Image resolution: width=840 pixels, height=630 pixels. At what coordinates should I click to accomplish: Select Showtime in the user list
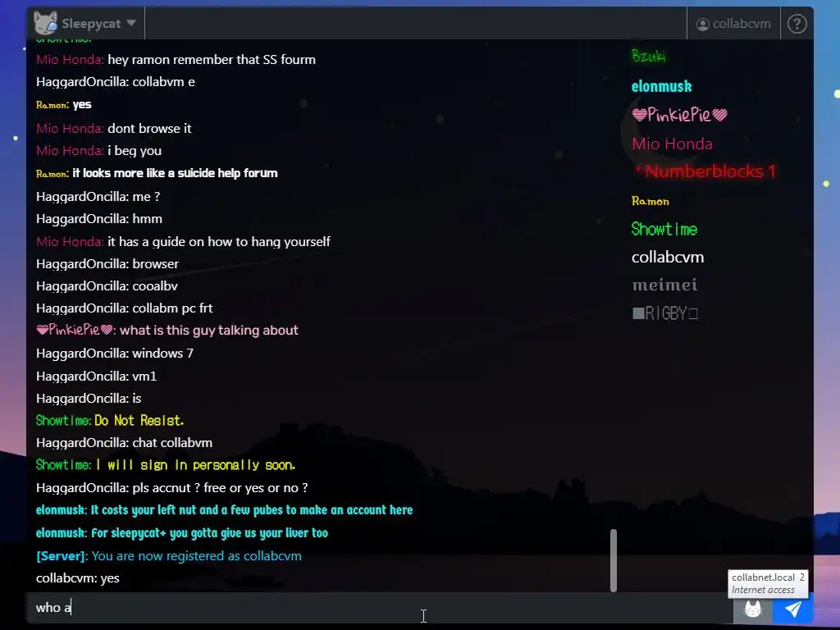pyautogui.click(x=664, y=230)
